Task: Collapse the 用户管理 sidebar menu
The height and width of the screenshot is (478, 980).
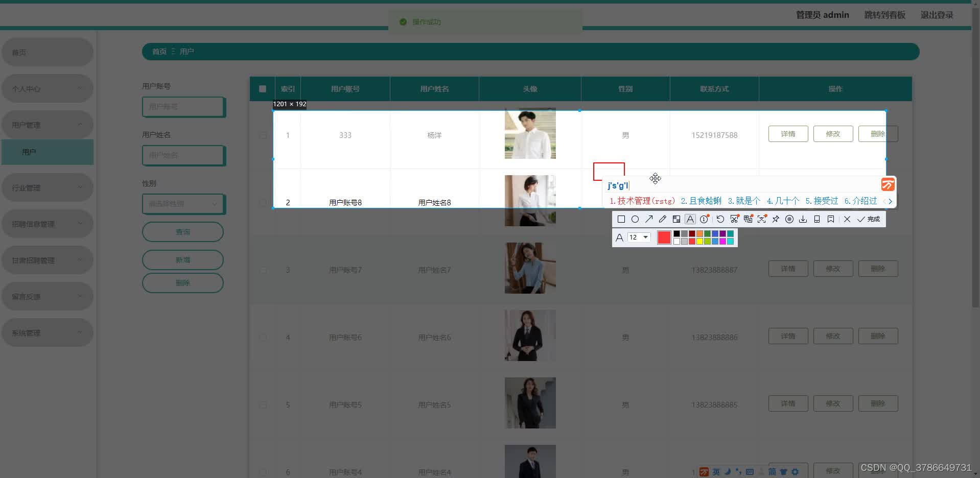Action: (x=48, y=125)
